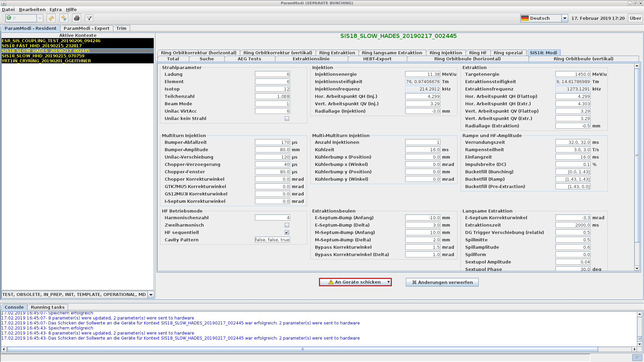Click the main parameter panel vertical scrollbar
Image resolution: width=644 pixels, height=362 pixels.
click(637, 155)
